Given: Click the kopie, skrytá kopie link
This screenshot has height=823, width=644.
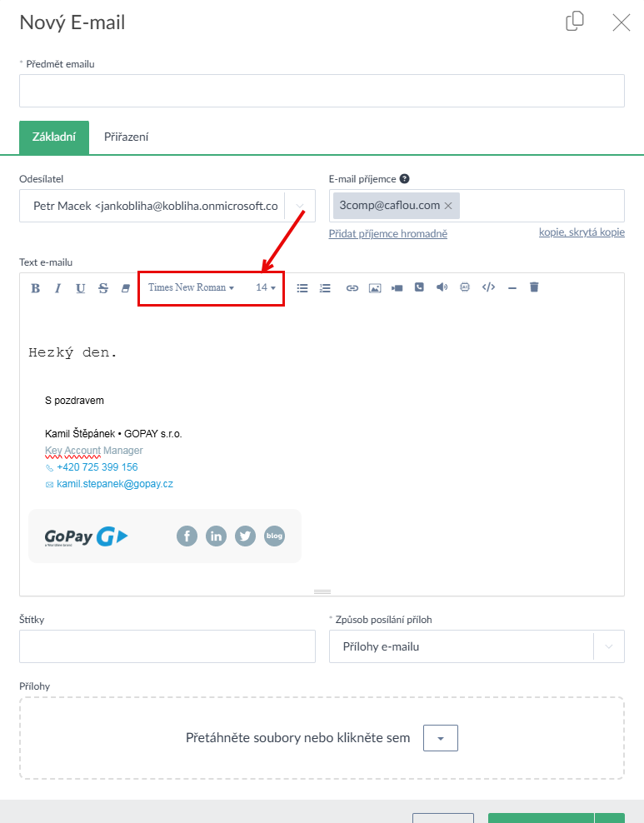Looking at the screenshot, I should 582,232.
